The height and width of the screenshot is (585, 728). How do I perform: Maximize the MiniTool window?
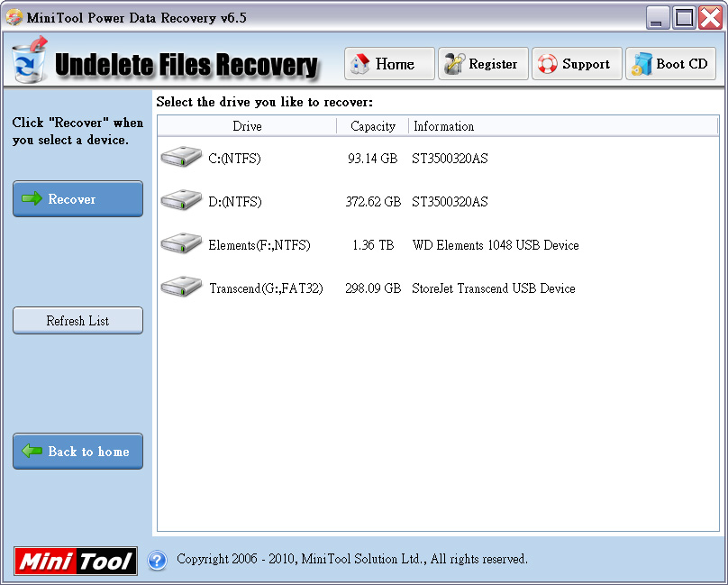pyautogui.click(x=684, y=18)
